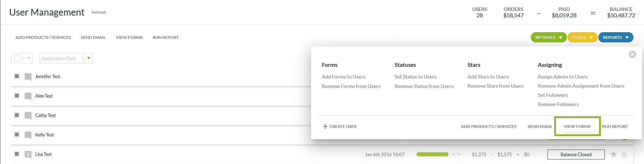Screen dimensions: 644x164
Task: Close the tools popup panel
Action: point(632,54)
